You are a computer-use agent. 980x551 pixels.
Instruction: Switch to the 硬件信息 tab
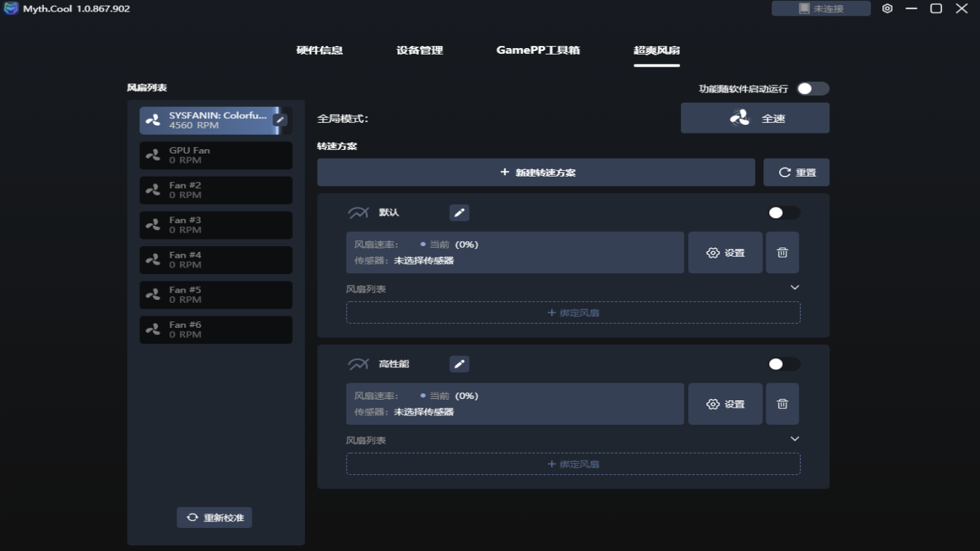tap(320, 50)
